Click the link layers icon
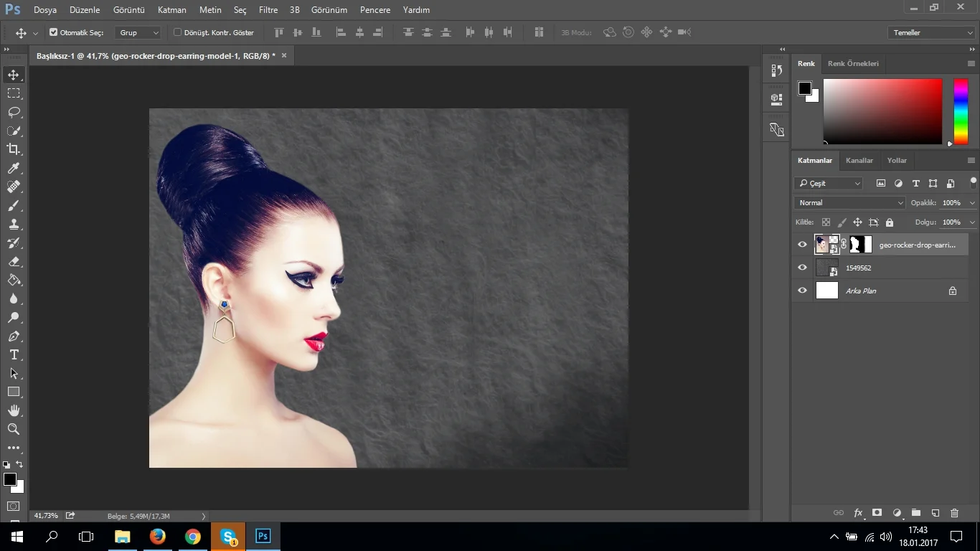The height and width of the screenshot is (551, 980). tap(838, 513)
